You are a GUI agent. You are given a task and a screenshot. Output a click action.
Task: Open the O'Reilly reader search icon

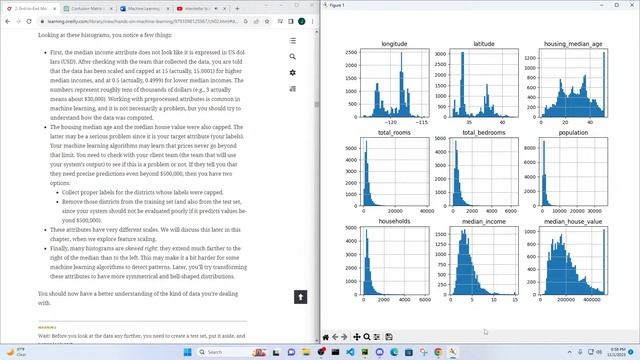(x=293, y=57)
